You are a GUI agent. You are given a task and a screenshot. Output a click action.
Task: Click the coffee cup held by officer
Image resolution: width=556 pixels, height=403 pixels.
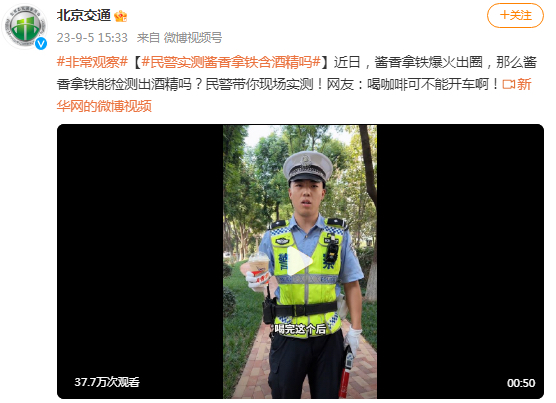(259, 268)
